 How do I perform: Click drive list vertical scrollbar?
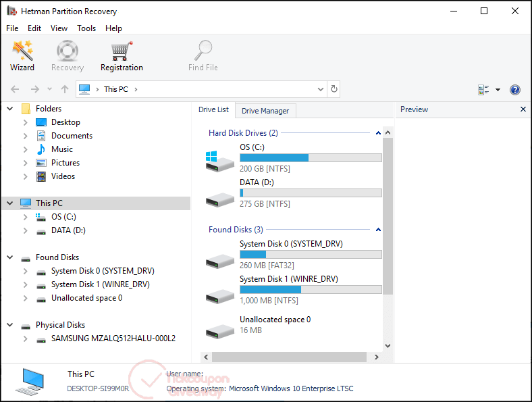388,216
